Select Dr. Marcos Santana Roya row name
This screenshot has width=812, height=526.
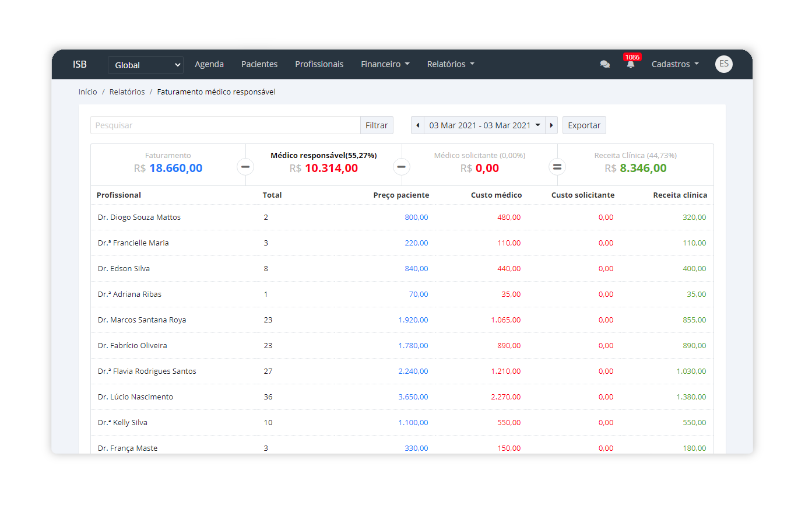click(x=142, y=320)
